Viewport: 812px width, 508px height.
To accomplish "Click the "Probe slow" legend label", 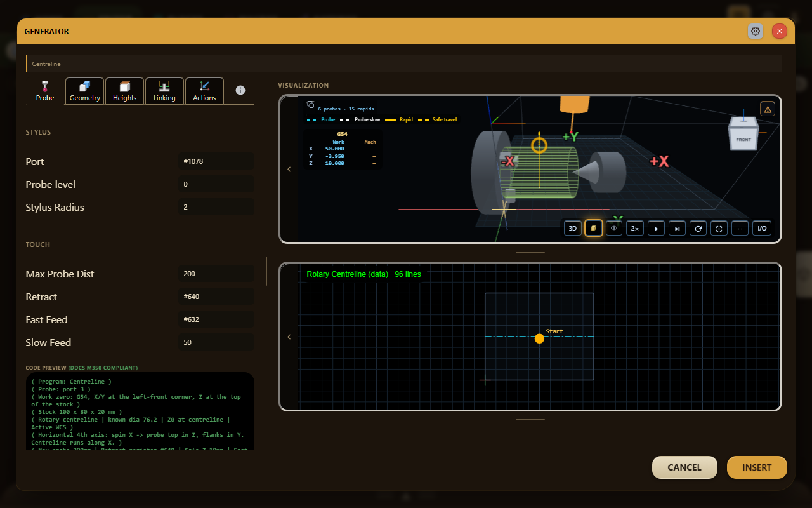I will (367, 119).
